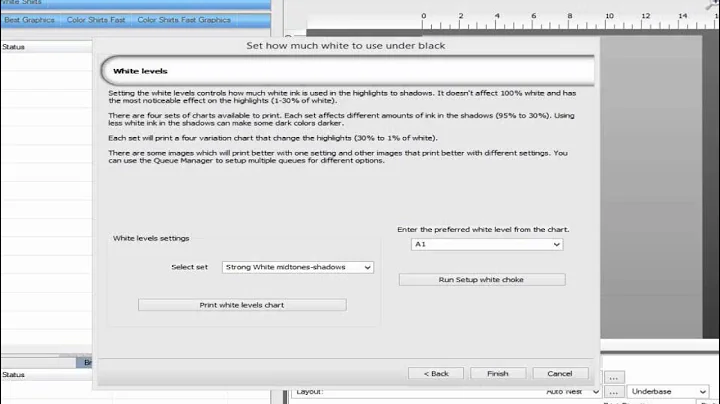Switch to Color Shirts Fast queue tab
This screenshot has width=720, height=404.
click(96, 20)
